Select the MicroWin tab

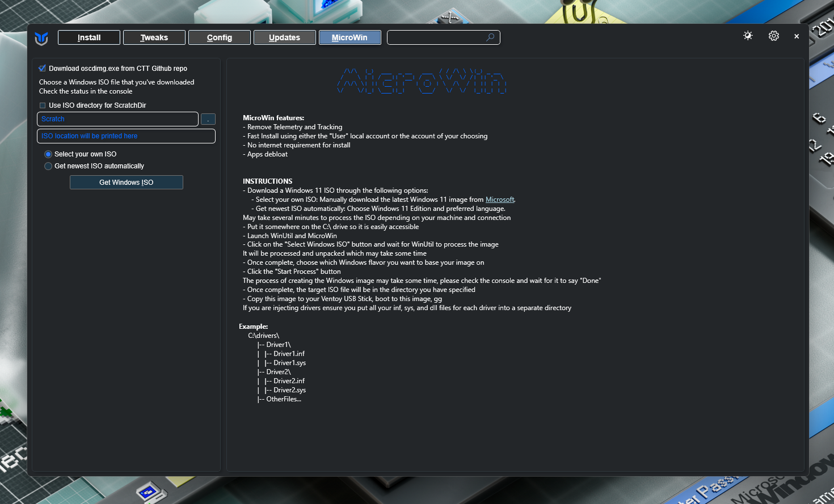coord(349,37)
